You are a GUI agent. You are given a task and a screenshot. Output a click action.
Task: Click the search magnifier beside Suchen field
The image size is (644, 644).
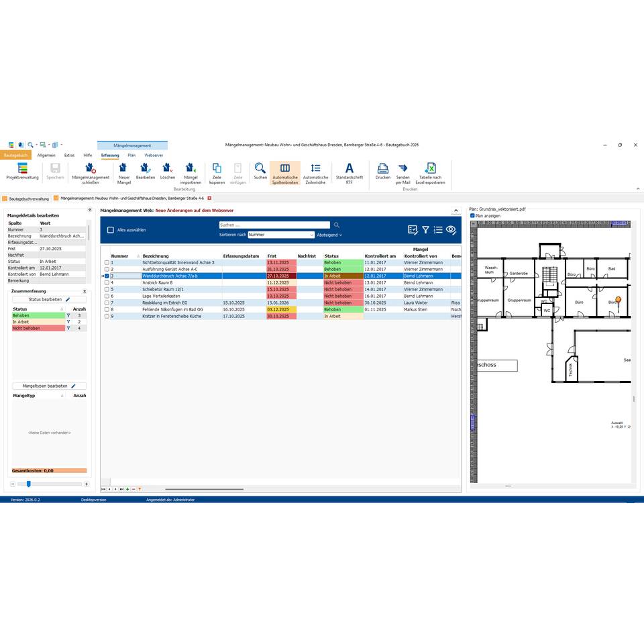(337, 225)
